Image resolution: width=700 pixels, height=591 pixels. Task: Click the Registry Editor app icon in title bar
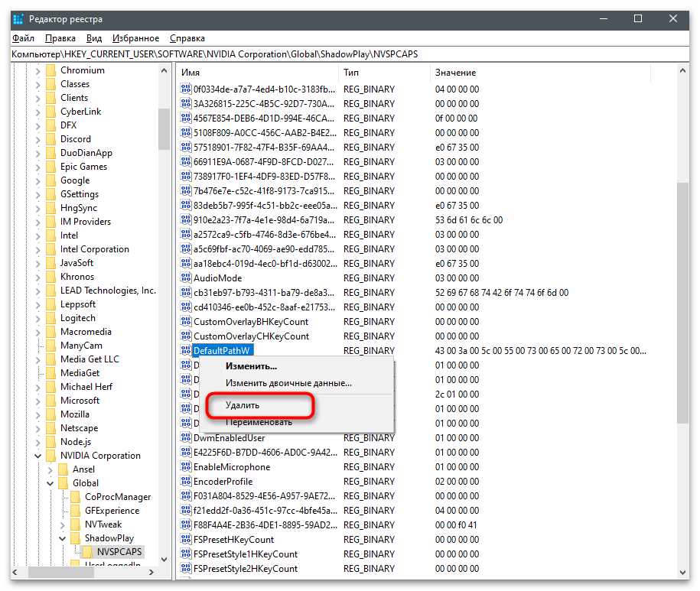point(18,19)
